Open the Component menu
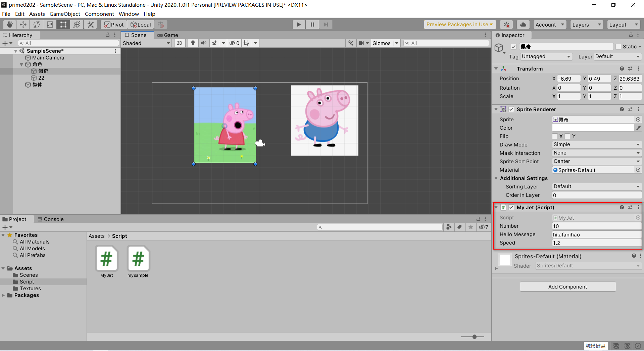 click(x=99, y=14)
